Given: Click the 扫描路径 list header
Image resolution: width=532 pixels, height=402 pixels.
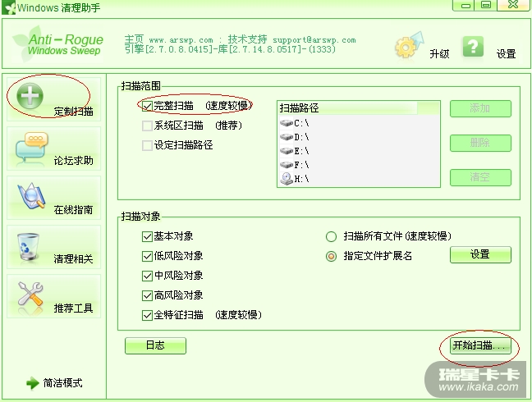Looking at the screenshot, I should point(358,108).
